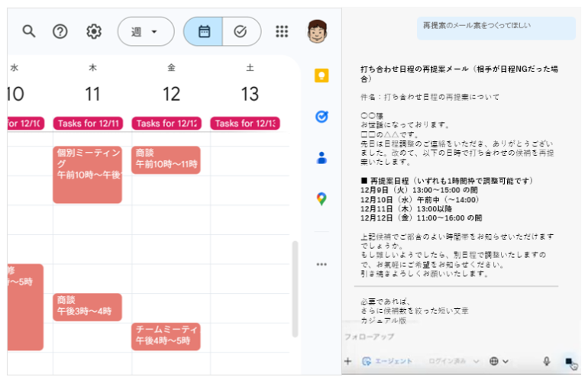Click 12月10日(水) 午前中 line
The height and width of the screenshot is (380, 588).
[x=420, y=199]
